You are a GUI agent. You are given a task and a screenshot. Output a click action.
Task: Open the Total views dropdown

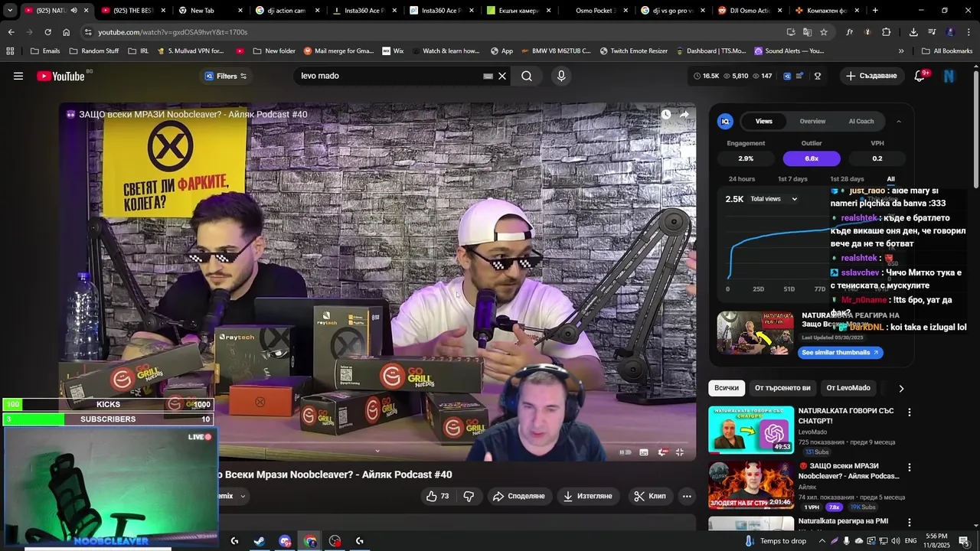[x=773, y=199]
